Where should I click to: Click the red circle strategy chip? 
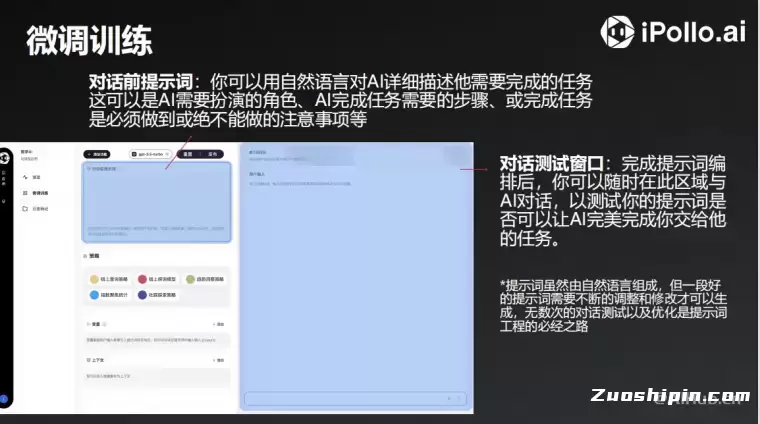142,279
